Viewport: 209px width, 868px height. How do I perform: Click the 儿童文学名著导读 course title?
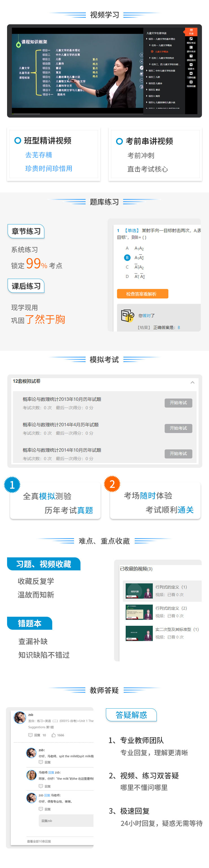click(156, 33)
